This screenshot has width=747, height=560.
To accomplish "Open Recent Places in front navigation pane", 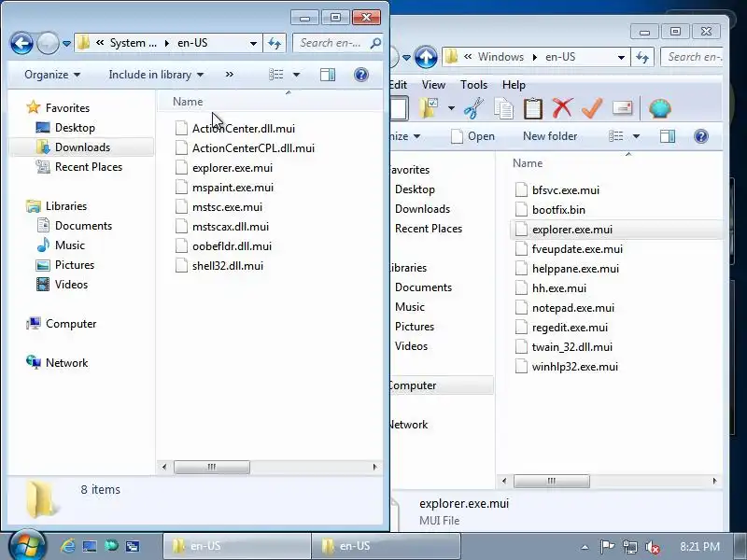I will 89,167.
